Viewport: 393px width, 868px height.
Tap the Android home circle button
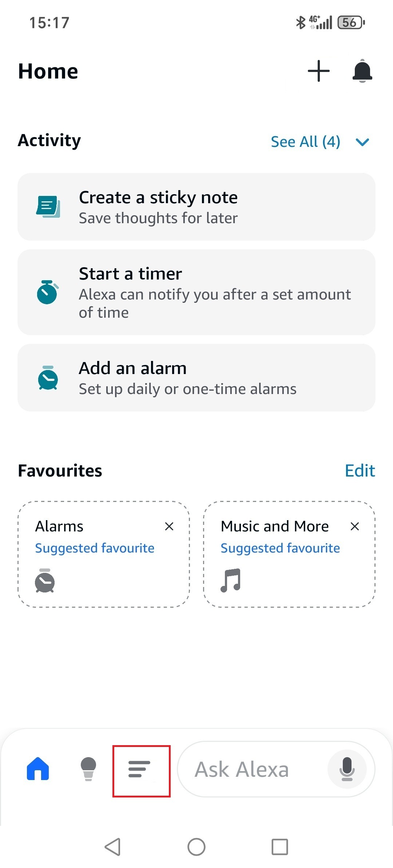196,847
